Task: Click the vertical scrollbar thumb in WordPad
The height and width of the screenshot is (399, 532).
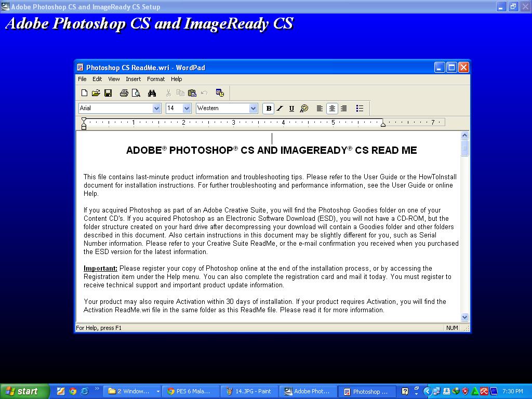Action: point(465,148)
